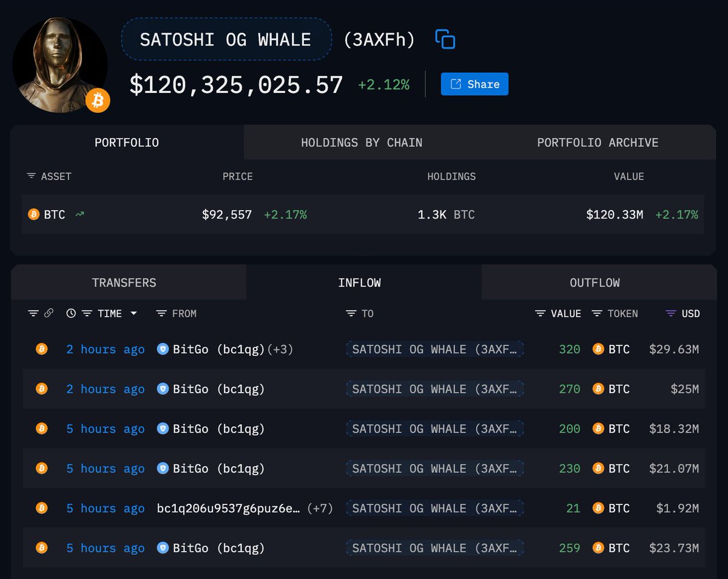Click the SATOSHI OG WHALE entity label
The image size is (728, 579).
(x=226, y=40)
